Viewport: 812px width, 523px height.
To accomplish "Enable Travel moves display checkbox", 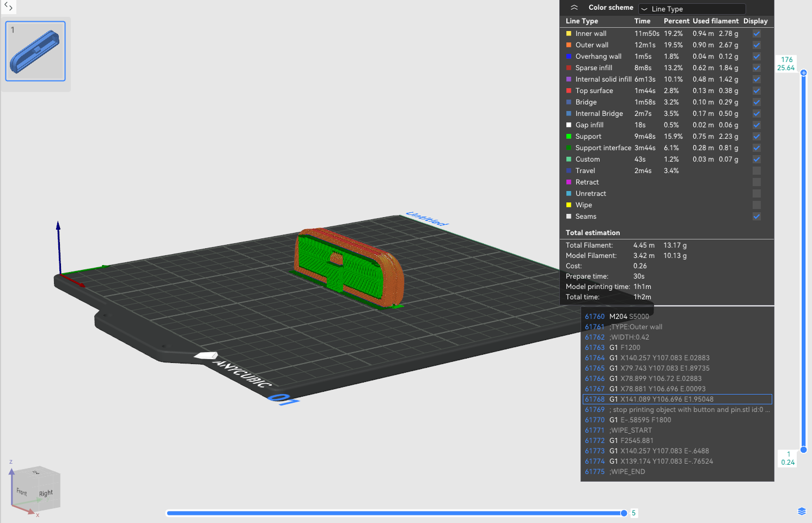I will click(756, 171).
